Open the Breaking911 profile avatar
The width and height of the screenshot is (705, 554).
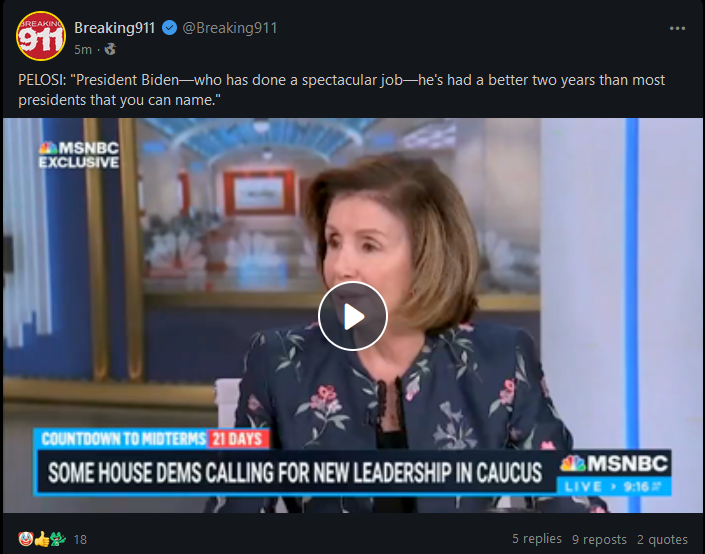tap(41, 36)
